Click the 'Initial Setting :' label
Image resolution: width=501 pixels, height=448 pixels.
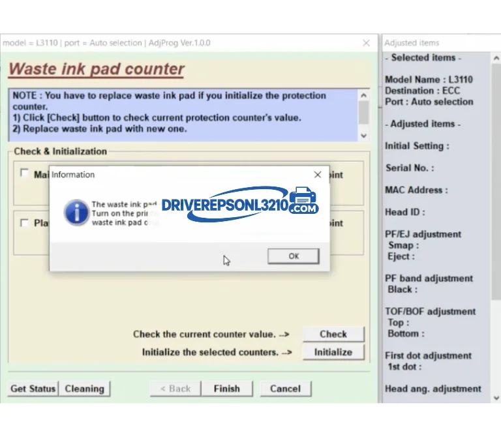pos(417,146)
